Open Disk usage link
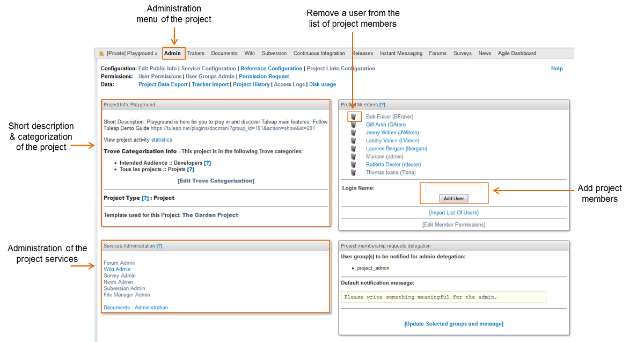This screenshot has height=342, width=644. coord(323,84)
